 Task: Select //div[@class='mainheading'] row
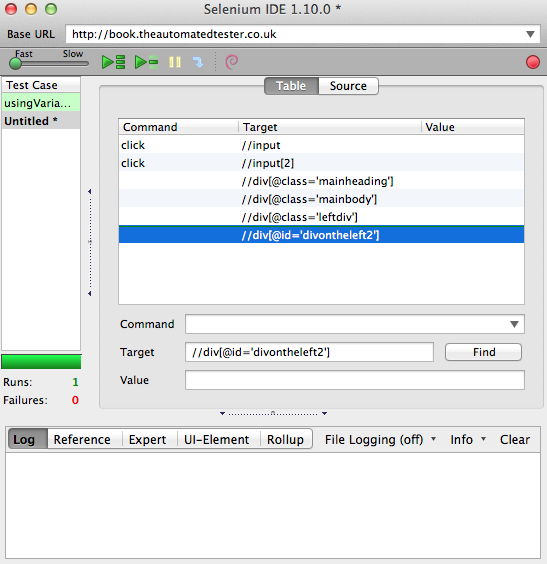click(321, 181)
